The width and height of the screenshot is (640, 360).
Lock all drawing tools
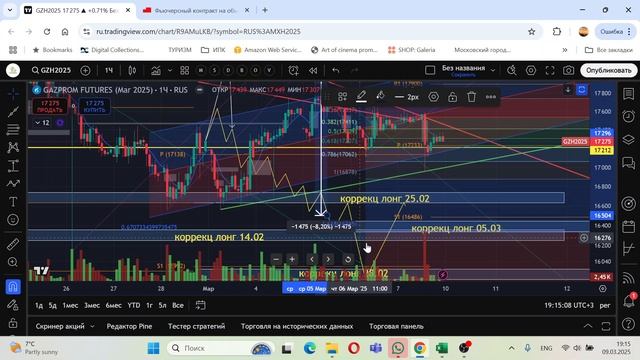tap(13, 323)
